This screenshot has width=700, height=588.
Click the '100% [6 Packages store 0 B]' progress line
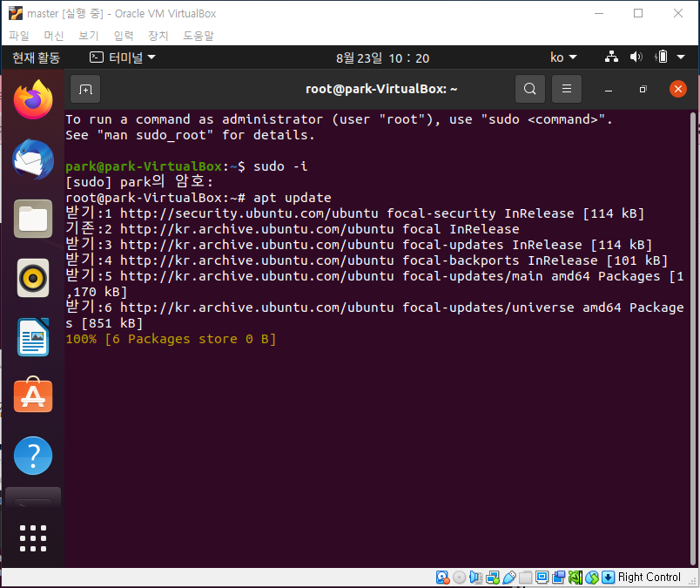[x=171, y=339]
